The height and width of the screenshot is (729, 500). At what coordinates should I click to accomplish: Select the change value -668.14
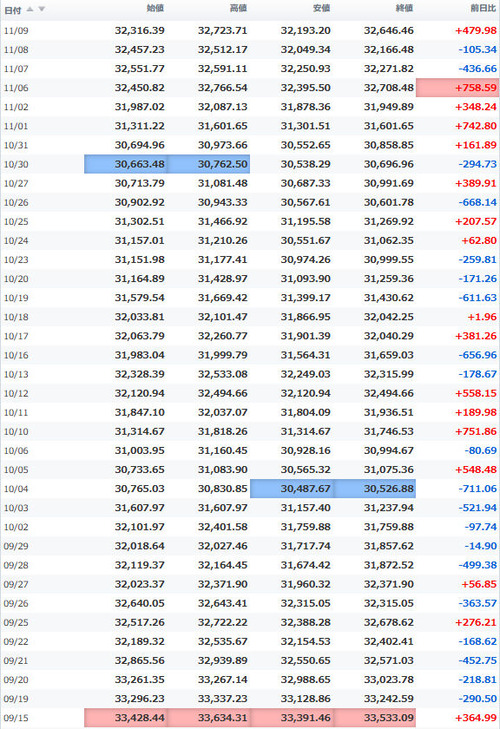(x=477, y=203)
